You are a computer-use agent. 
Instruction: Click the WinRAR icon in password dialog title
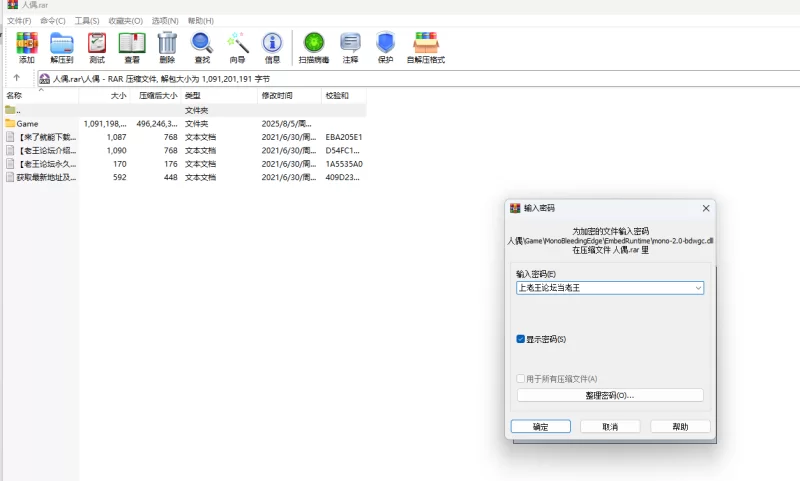pos(515,208)
